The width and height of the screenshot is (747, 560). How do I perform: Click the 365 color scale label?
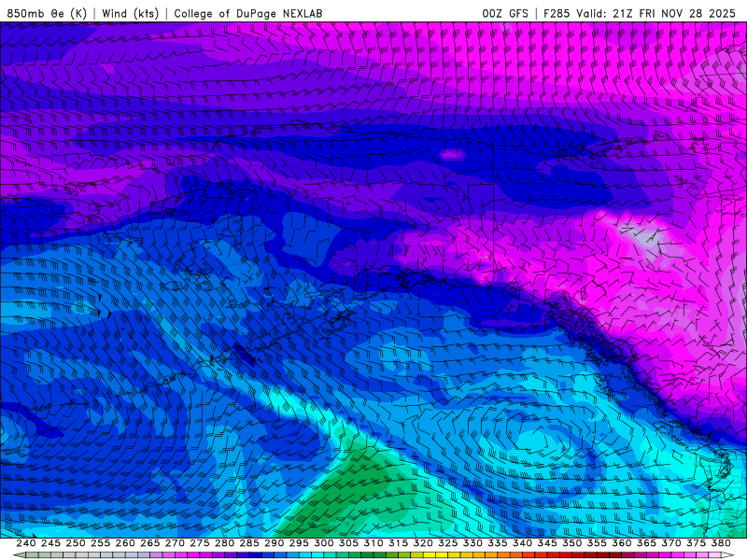click(x=646, y=543)
